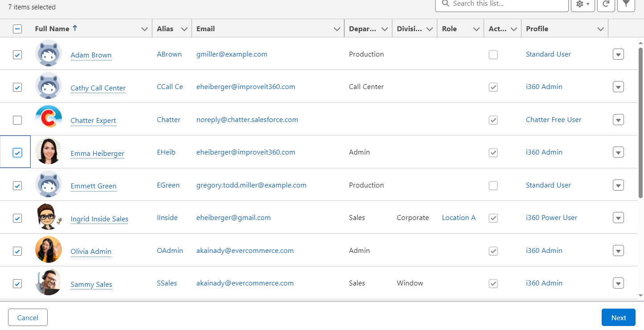Click Sammy Sales' avatar photo

coord(49,282)
